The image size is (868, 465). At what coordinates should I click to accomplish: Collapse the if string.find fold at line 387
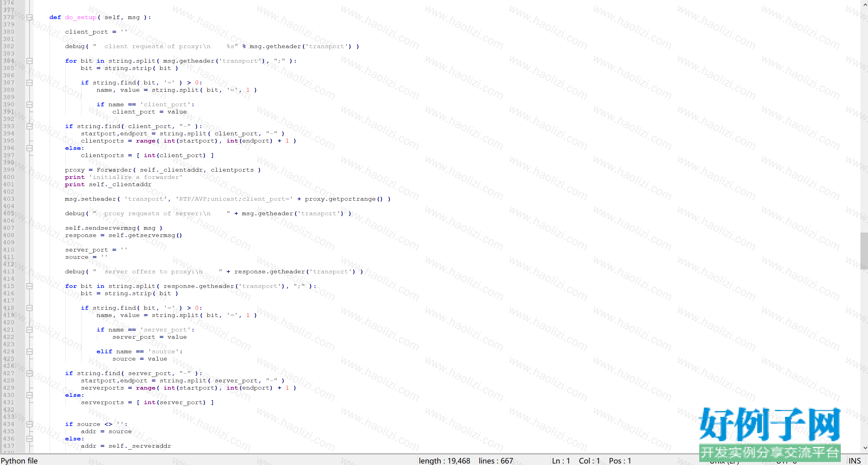coord(30,83)
